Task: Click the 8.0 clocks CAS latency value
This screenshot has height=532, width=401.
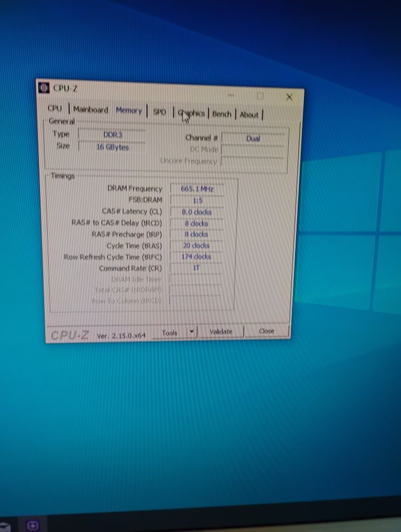Action: tap(197, 212)
